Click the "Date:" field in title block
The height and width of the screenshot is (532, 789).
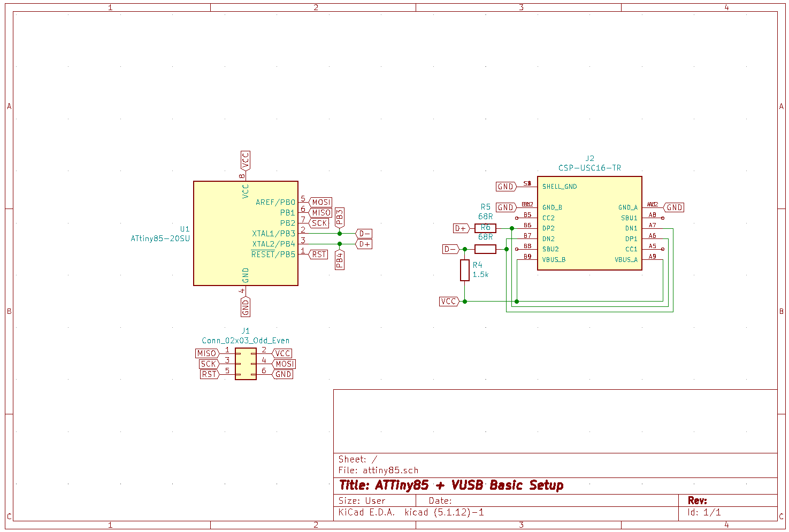coord(440,501)
